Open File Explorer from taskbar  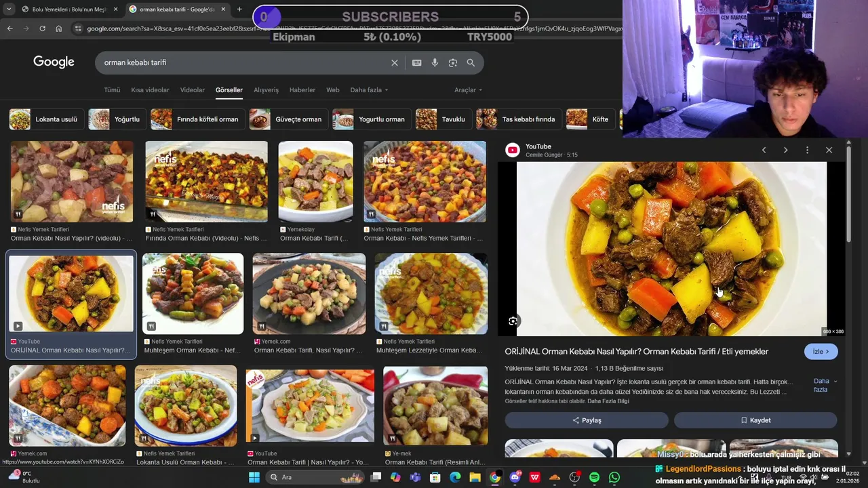coord(475,477)
